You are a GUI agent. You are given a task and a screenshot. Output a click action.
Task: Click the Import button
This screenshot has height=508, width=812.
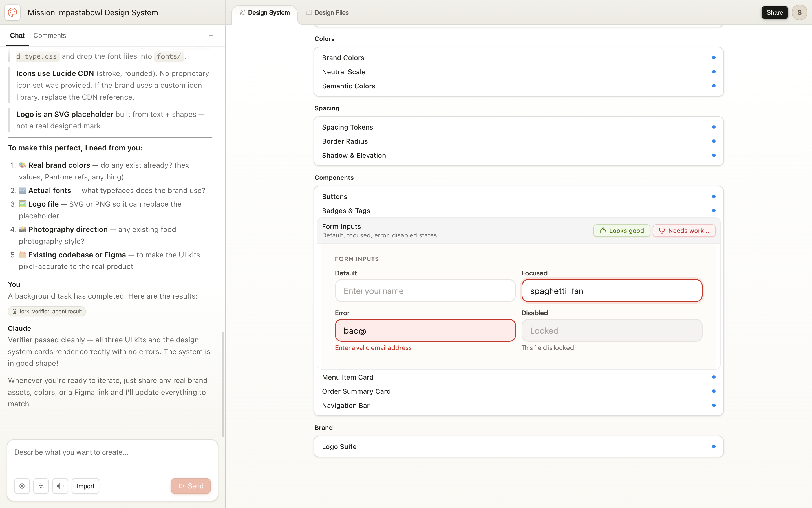85,486
